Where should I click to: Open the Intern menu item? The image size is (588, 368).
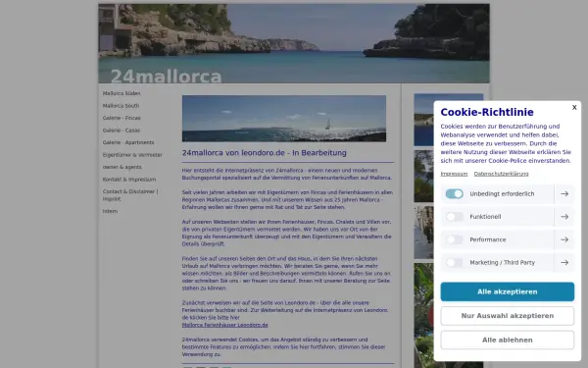(x=110, y=211)
